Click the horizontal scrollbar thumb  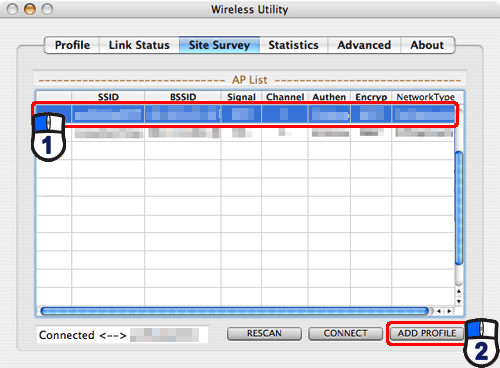tap(235, 311)
